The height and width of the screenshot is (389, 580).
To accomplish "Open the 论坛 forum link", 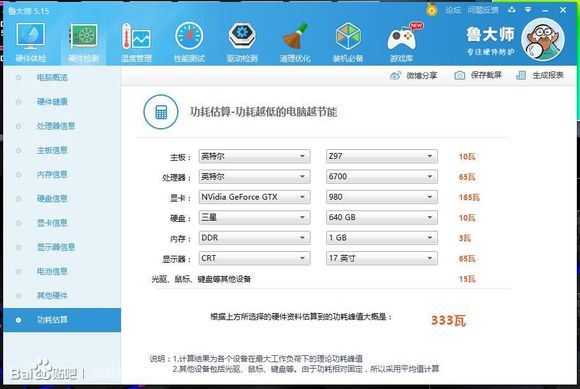I will [x=453, y=10].
